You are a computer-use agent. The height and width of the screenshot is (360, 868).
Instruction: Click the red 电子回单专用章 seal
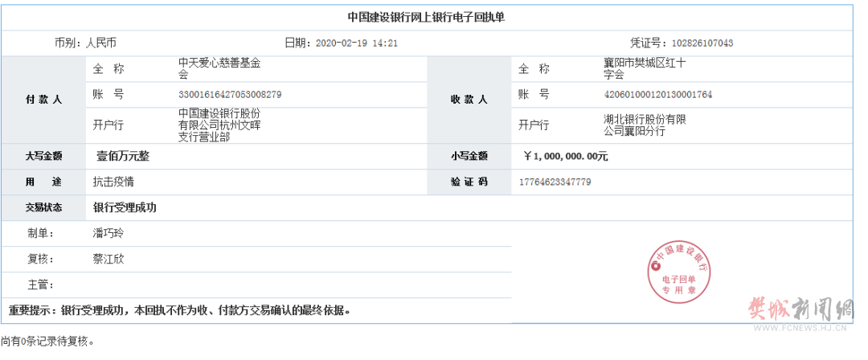(681, 271)
